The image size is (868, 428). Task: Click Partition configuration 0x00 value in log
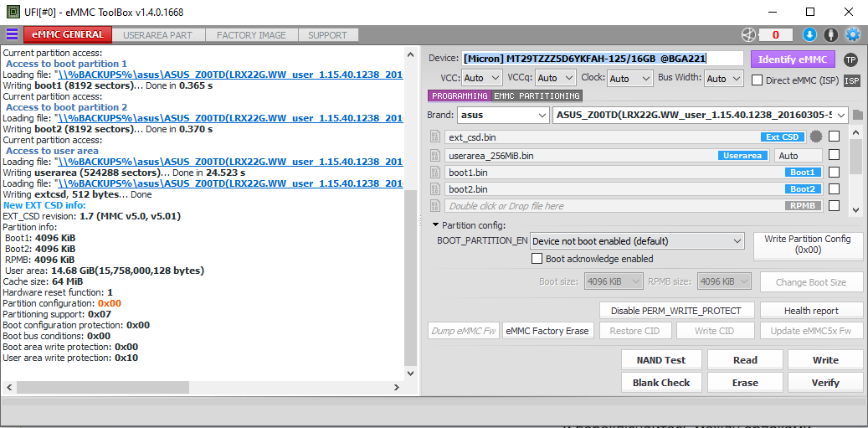click(109, 303)
